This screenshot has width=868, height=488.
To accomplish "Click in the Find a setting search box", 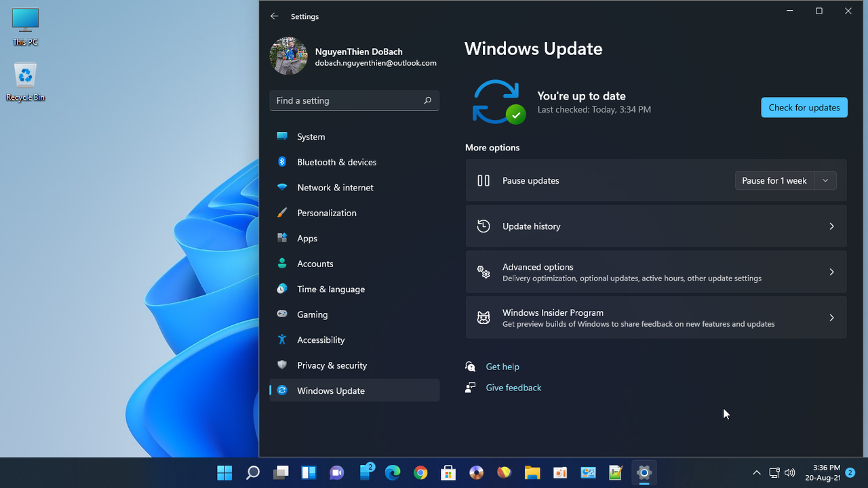I will point(354,100).
